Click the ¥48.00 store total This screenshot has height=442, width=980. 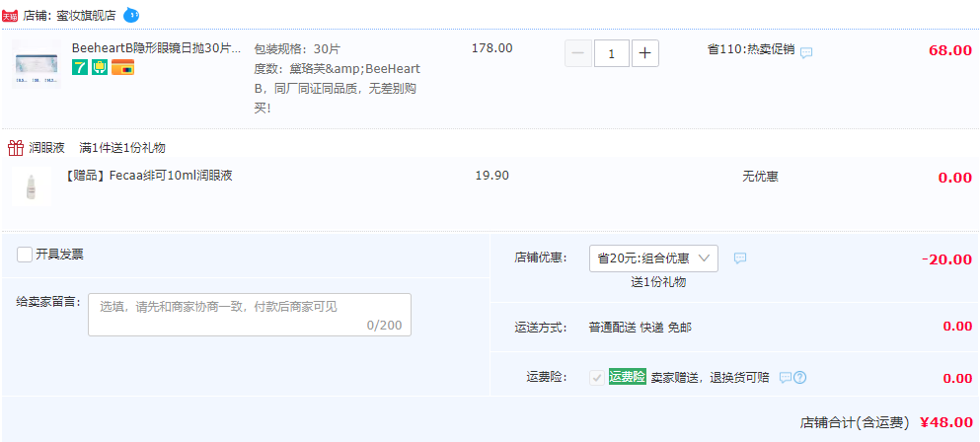click(x=946, y=422)
